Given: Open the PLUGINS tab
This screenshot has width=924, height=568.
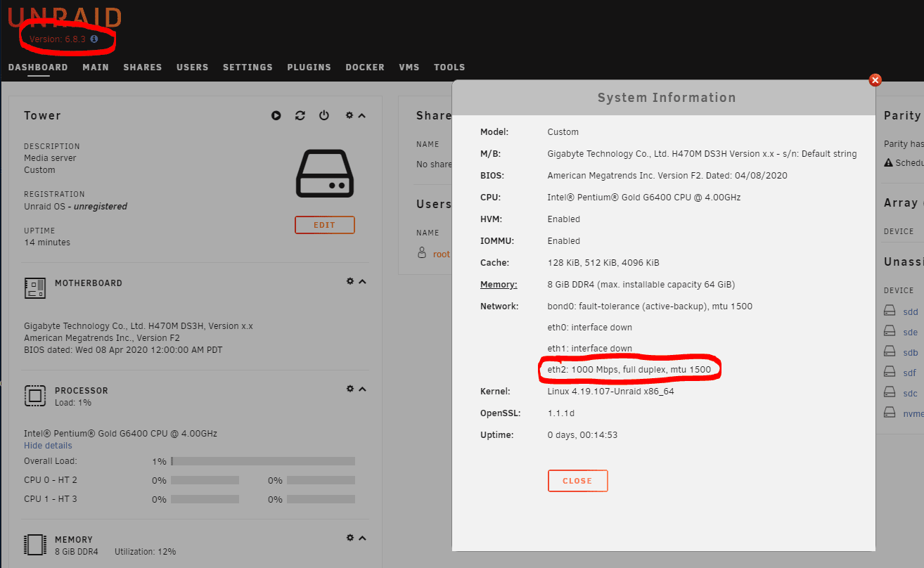Looking at the screenshot, I should (309, 67).
